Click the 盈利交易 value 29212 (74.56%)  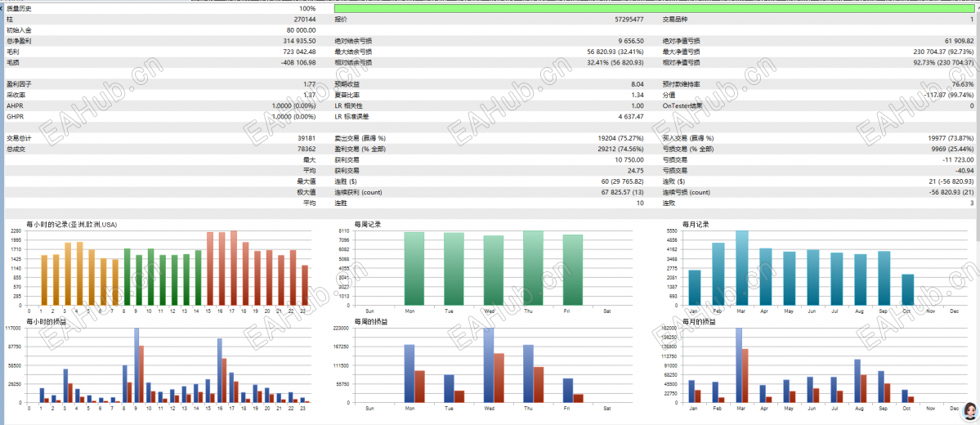click(620, 149)
